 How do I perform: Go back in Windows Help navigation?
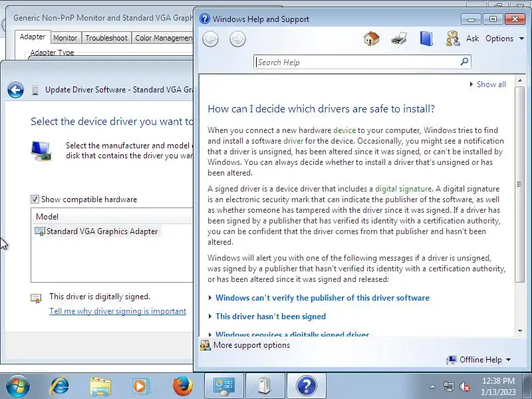coord(210,39)
